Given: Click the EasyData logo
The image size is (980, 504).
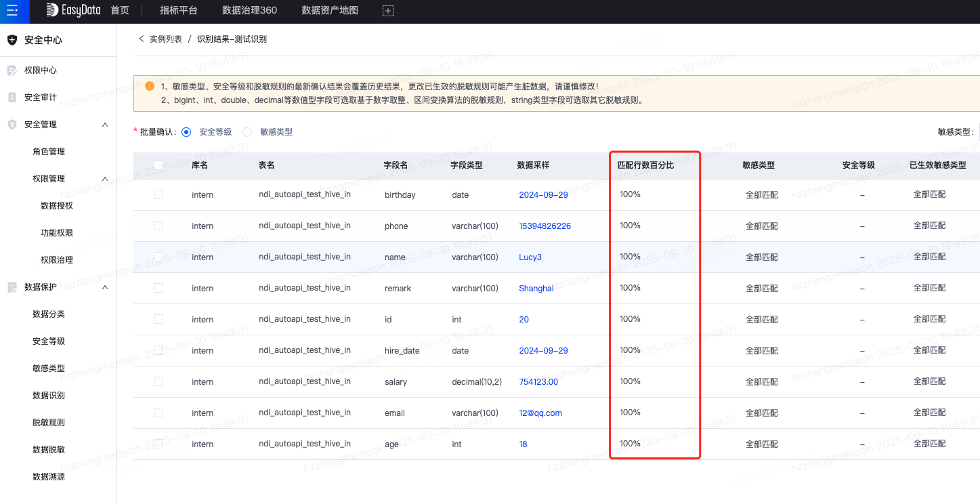Looking at the screenshot, I should (72, 11).
